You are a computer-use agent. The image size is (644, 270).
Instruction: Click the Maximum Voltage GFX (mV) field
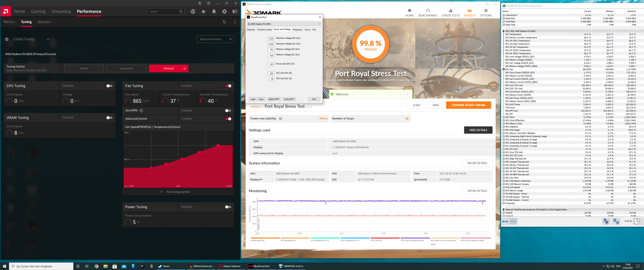[x=271, y=39]
